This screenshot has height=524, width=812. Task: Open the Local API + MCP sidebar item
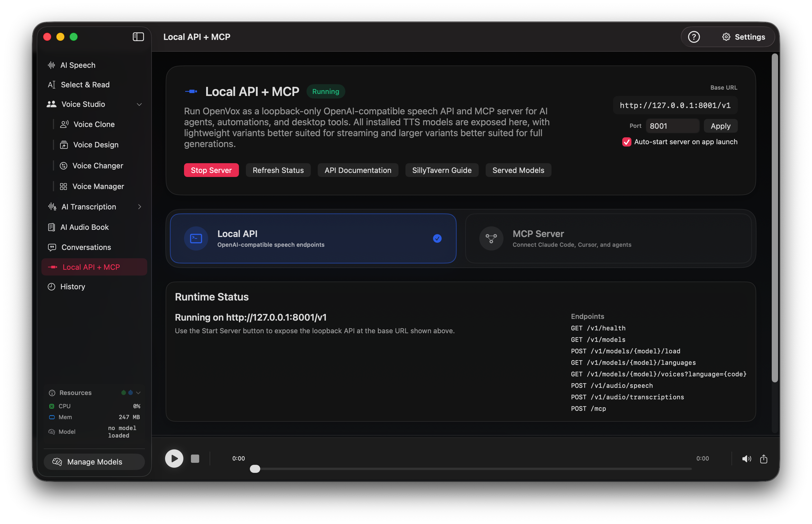click(x=94, y=267)
